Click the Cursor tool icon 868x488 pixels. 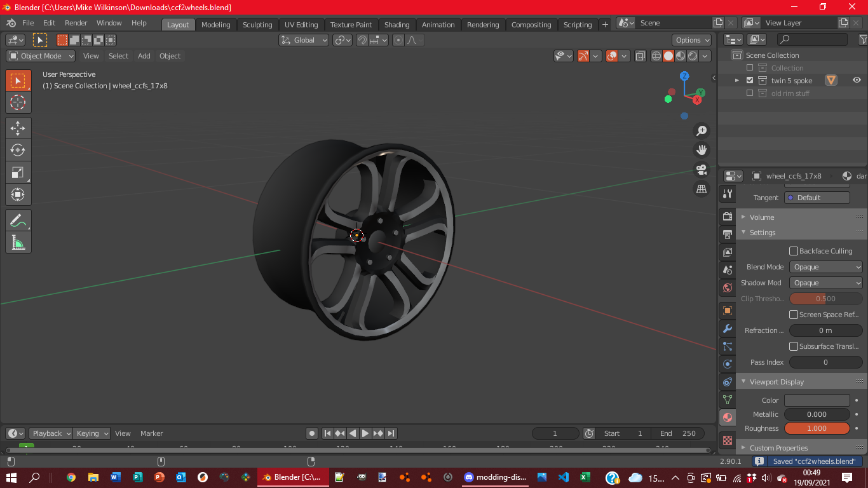click(18, 102)
